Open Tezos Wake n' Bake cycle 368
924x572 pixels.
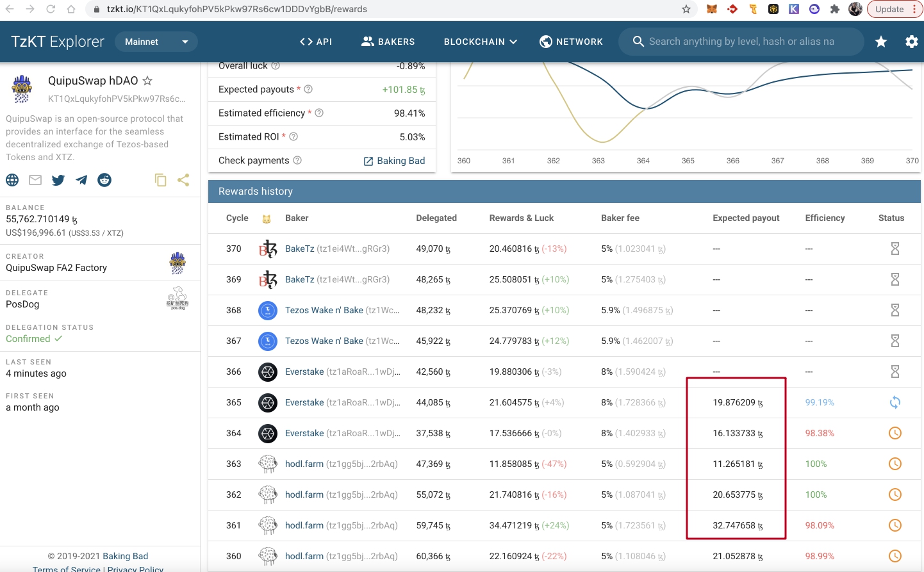(x=324, y=310)
